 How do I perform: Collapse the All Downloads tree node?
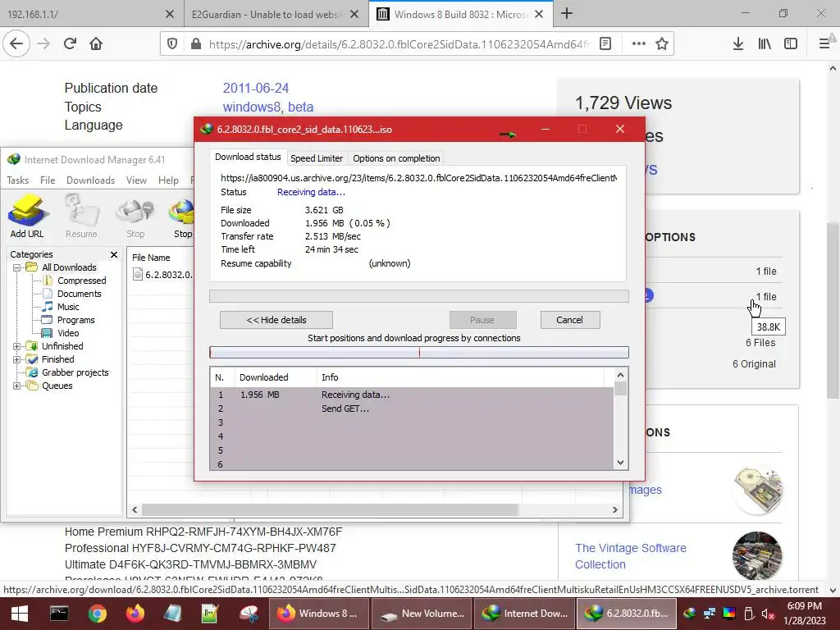coord(16,267)
